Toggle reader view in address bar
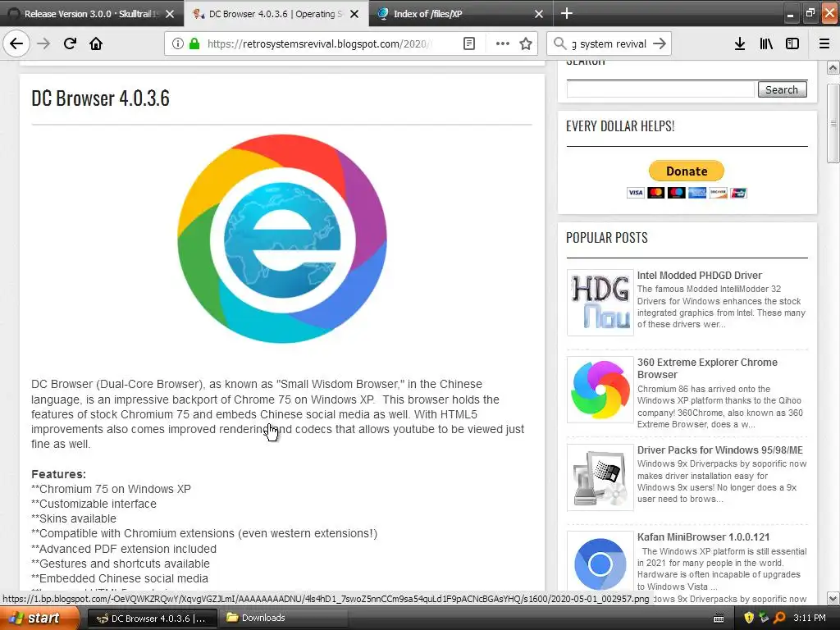The height and width of the screenshot is (630, 840). [x=468, y=43]
